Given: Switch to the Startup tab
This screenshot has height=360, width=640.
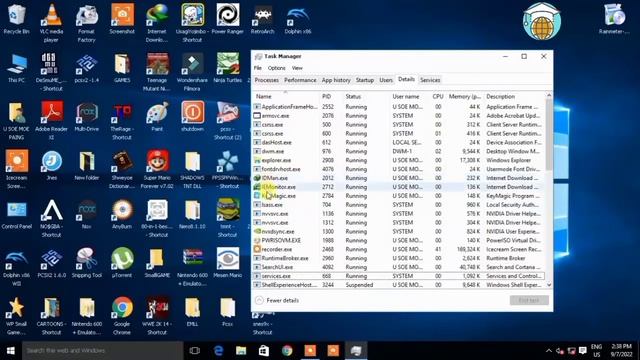Looking at the screenshot, I should (x=364, y=80).
